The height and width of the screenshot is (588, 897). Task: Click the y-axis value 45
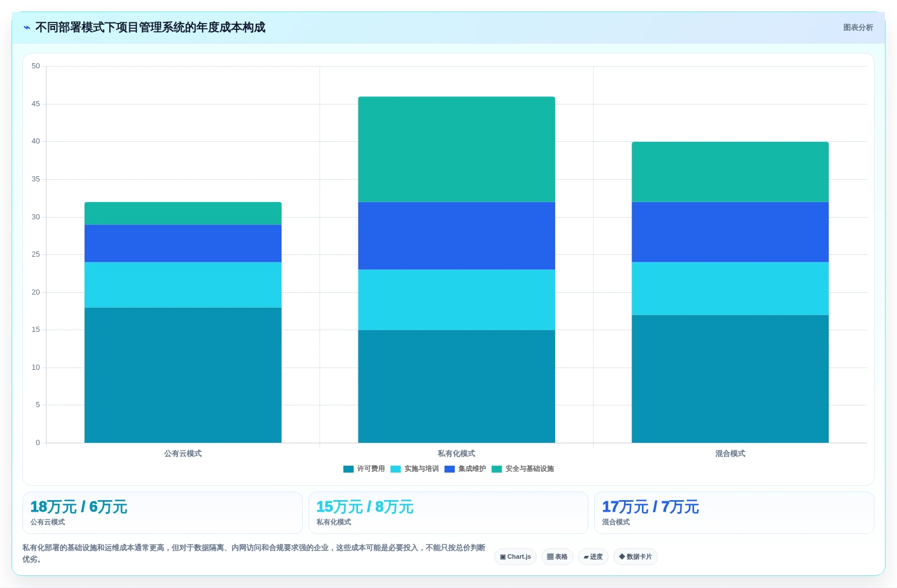click(x=36, y=104)
